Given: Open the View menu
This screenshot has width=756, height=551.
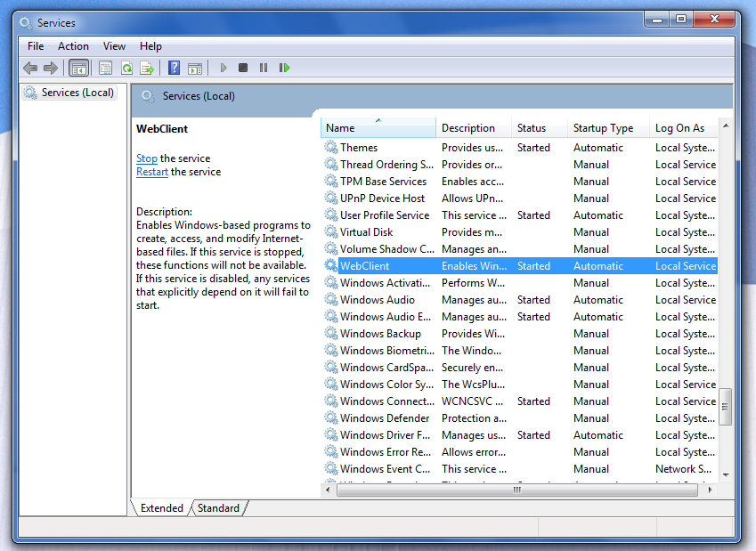Looking at the screenshot, I should coord(114,46).
